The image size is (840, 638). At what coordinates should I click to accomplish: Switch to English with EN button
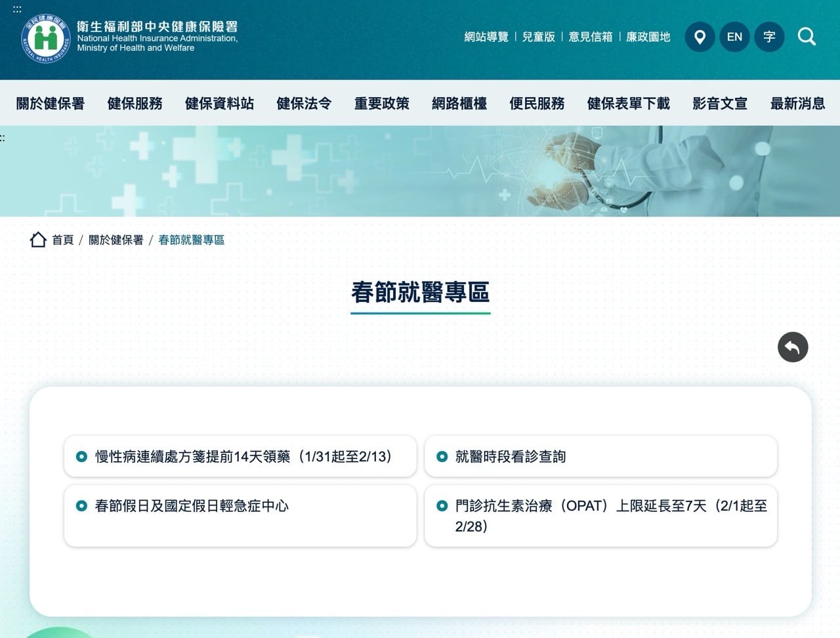point(734,37)
